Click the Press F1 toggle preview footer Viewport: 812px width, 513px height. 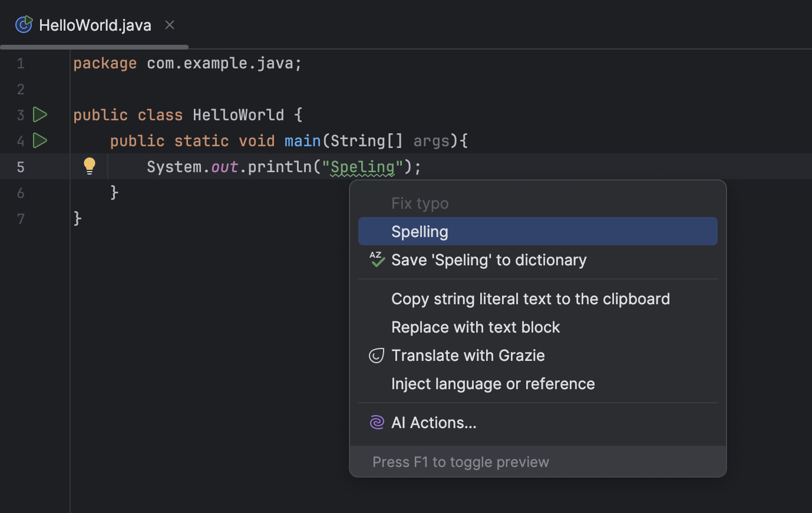click(x=460, y=462)
